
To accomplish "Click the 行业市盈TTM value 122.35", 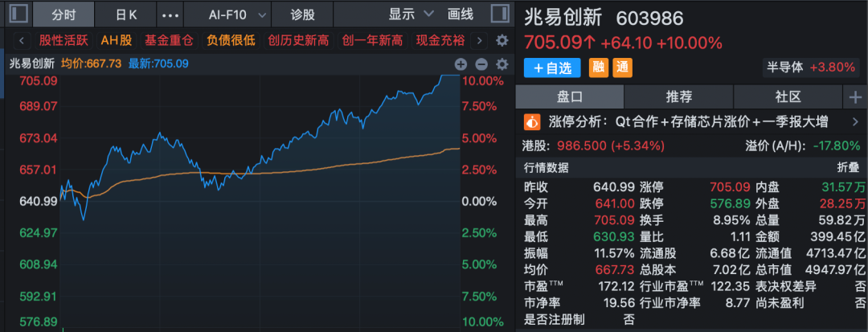I will 732,286.
